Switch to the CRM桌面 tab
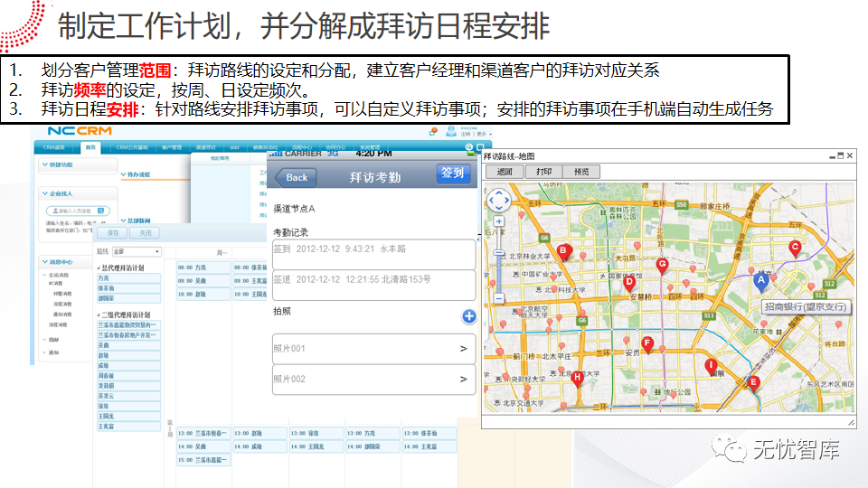This screenshot has width=868, height=488. [54, 147]
